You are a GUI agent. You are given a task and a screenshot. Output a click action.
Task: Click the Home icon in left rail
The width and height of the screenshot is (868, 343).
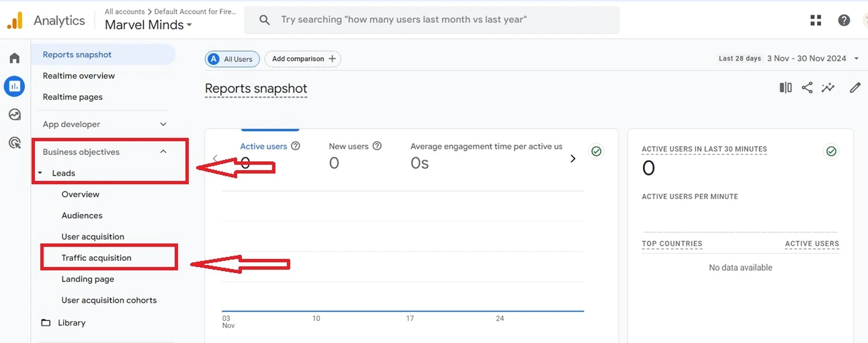click(x=14, y=58)
